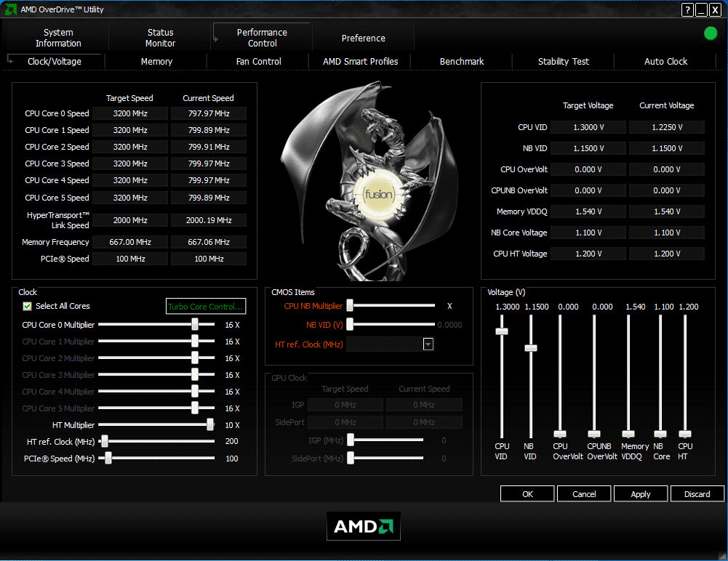Toggle the Select All Cores checkbox
The image size is (728, 561).
28,307
